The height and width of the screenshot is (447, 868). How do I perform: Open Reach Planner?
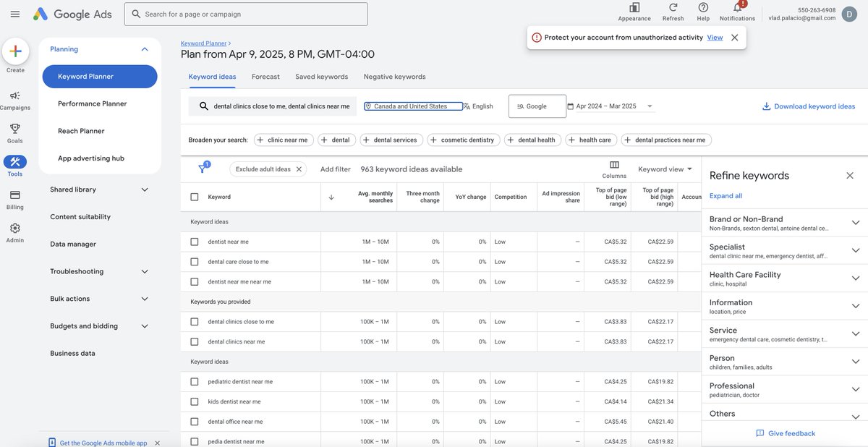point(81,131)
